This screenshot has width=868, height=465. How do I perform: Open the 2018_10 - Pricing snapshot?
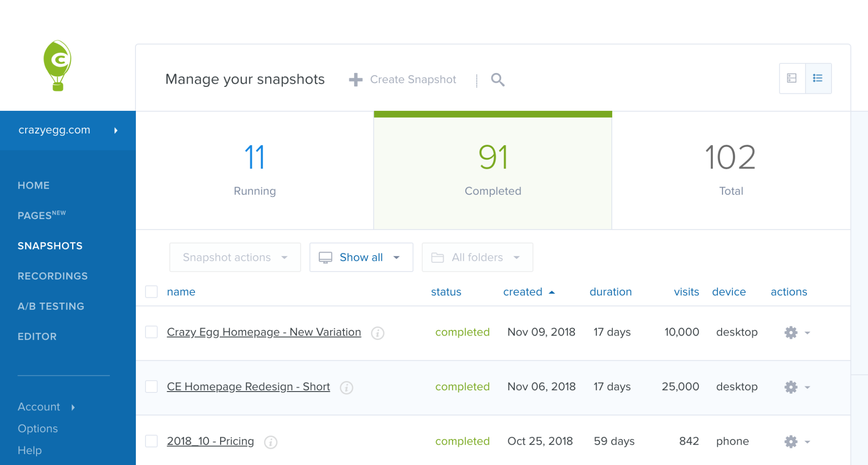(211, 441)
